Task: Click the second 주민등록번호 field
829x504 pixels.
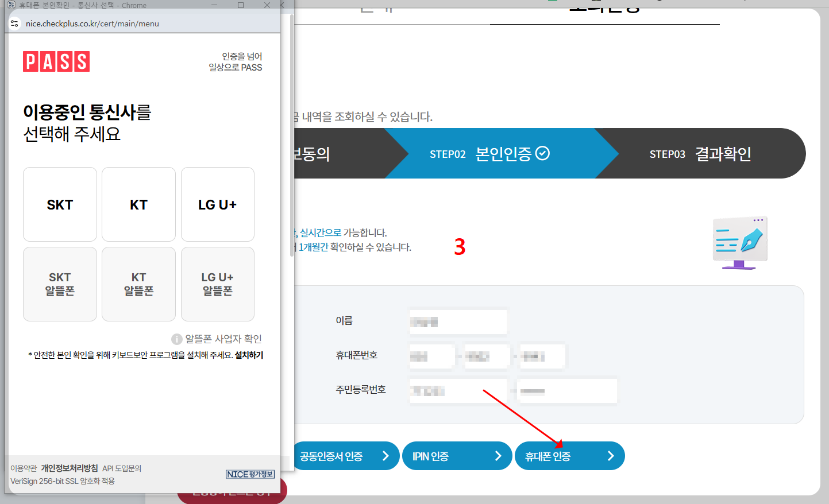Action: coord(567,391)
